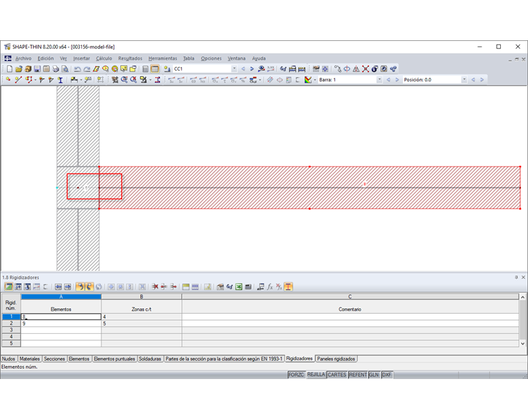The height and width of the screenshot is (420, 528).
Task: Go to previous Barra with left arrow
Action: coord(388,80)
